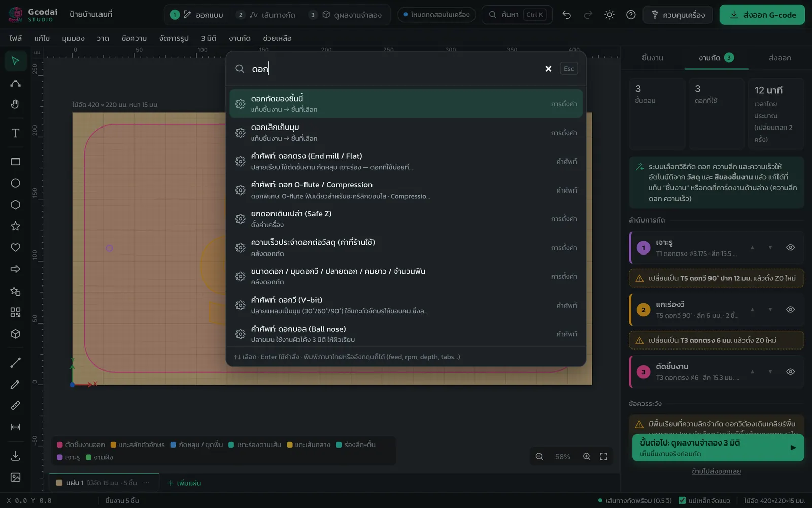
Task: Move เจาะรู operation down with arrow
Action: [x=770, y=248]
